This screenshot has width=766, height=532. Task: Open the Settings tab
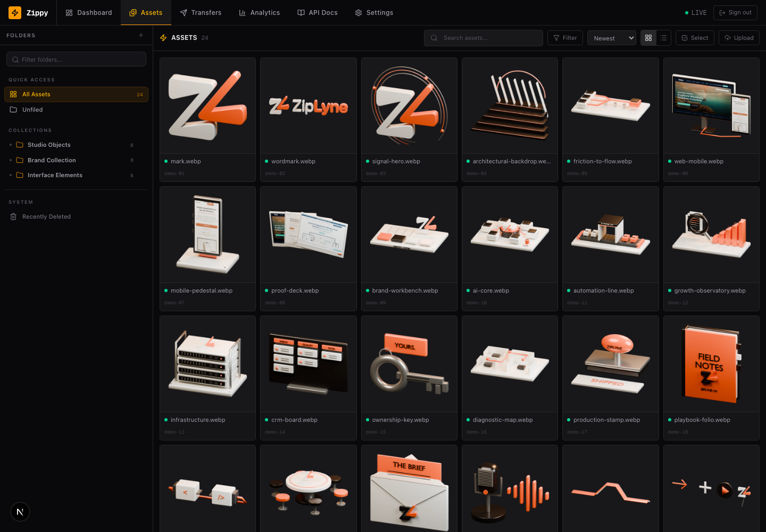[374, 13]
